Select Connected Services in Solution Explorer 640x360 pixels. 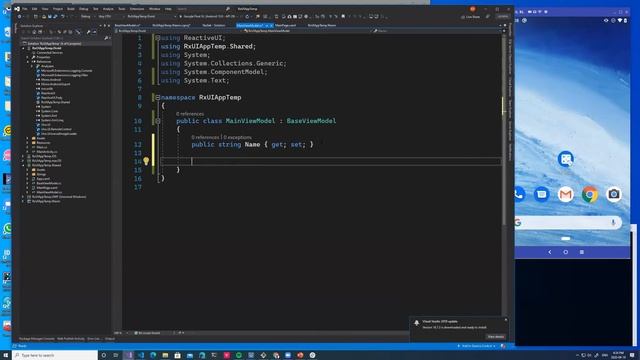point(50,53)
